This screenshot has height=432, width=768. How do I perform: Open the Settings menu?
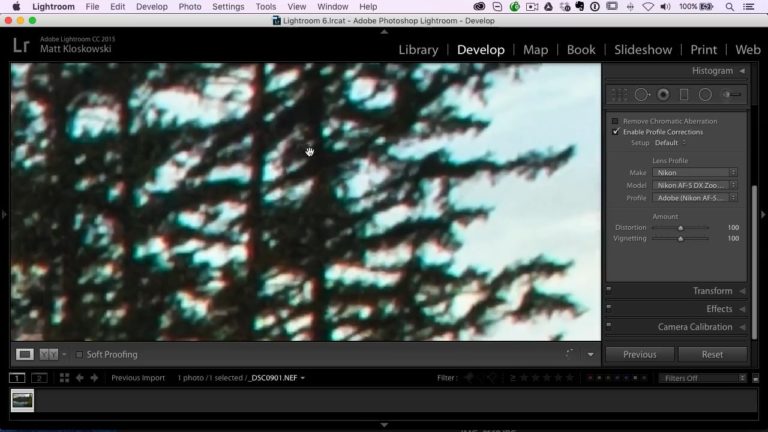(x=228, y=7)
